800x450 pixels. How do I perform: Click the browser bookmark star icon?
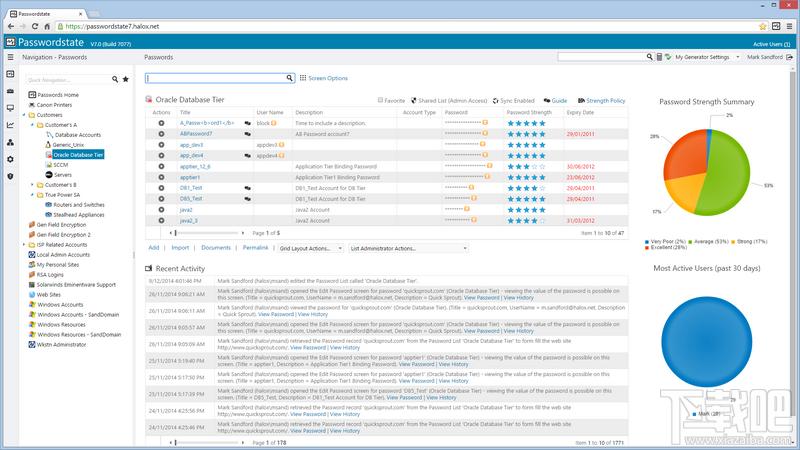click(x=763, y=26)
